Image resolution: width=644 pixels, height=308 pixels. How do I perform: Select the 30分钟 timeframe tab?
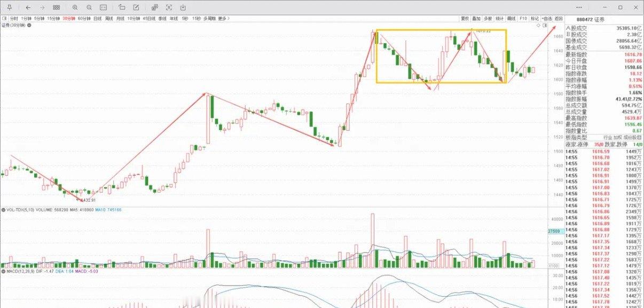coord(69,18)
